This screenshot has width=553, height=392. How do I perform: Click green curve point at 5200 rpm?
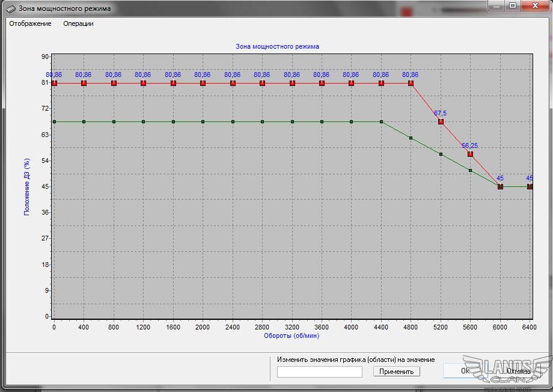pos(441,154)
